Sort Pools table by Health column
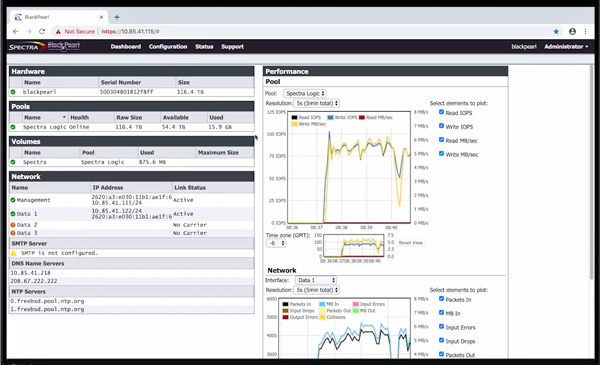This screenshot has height=365, width=600. click(x=80, y=117)
